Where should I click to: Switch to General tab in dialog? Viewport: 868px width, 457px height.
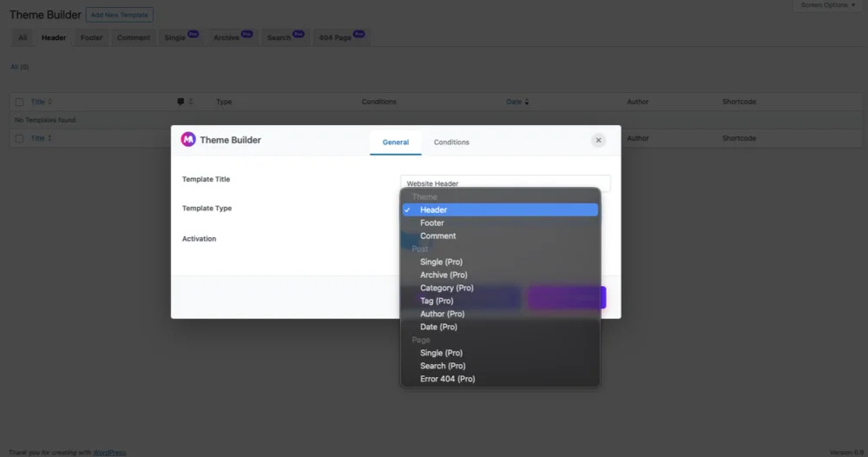click(395, 142)
